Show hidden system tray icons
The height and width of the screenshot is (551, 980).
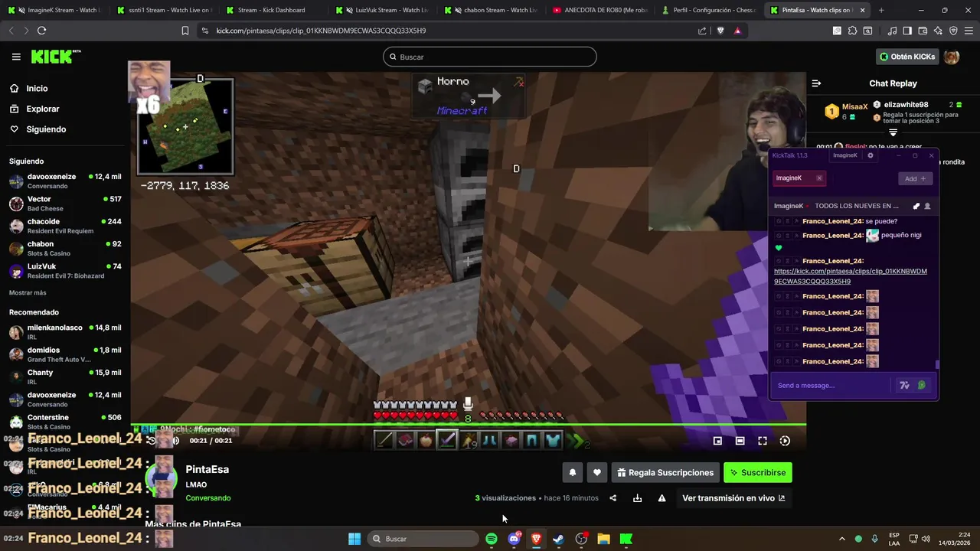(841, 539)
